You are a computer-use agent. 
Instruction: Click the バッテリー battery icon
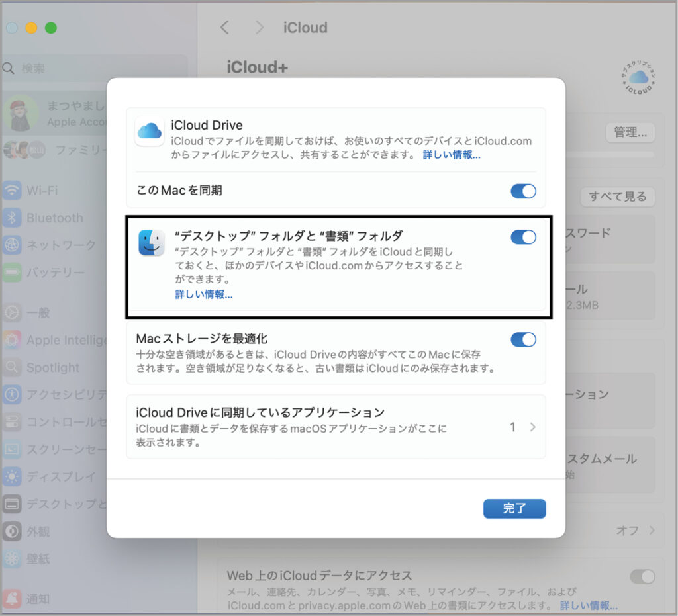click(x=12, y=272)
